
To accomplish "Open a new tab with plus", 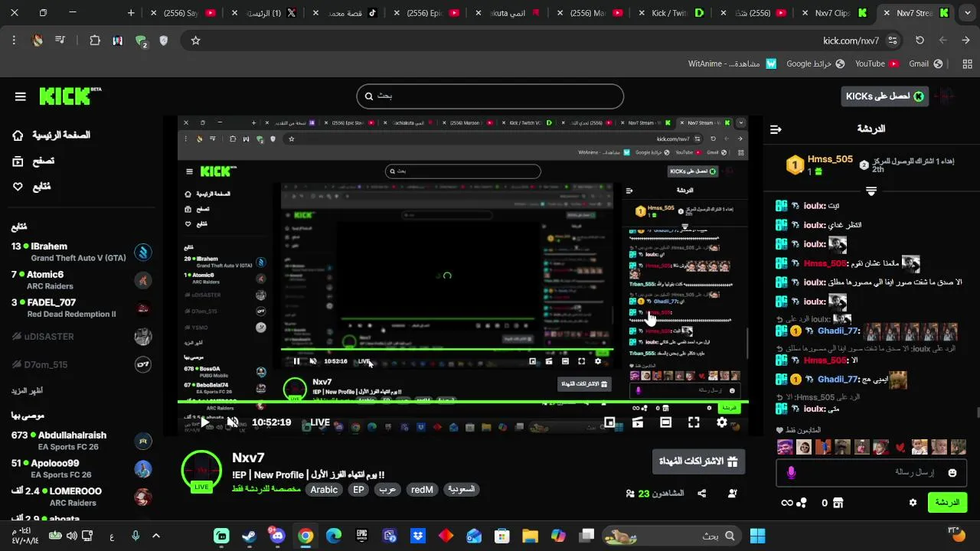I will [x=131, y=13].
